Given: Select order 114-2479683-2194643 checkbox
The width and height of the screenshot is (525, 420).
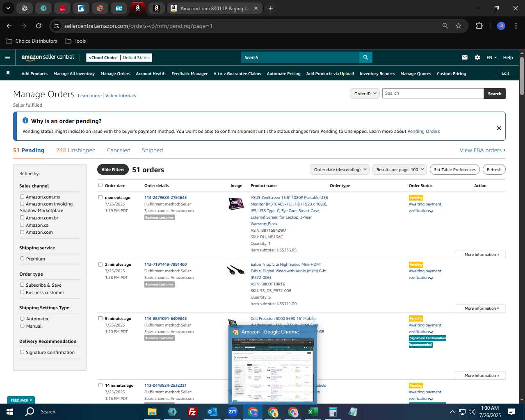Looking at the screenshot, I should [x=100, y=197].
